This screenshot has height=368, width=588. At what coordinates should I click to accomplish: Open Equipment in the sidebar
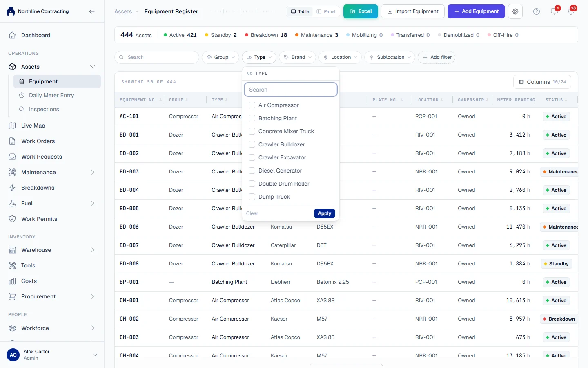57,81
